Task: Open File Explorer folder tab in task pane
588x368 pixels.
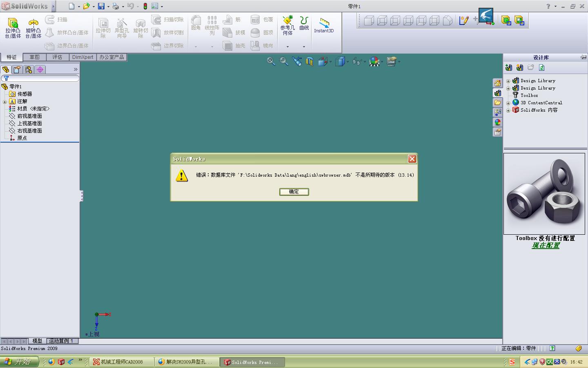Action: [497, 103]
